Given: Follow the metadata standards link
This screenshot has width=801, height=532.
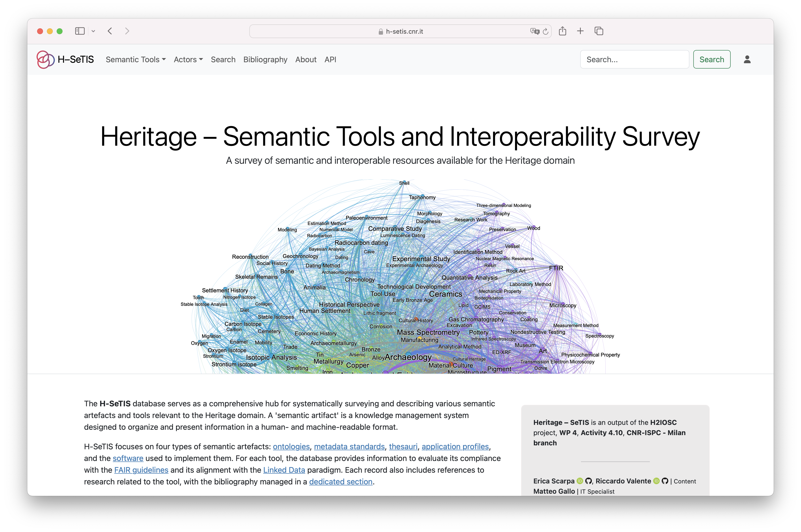Looking at the screenshot, I should [349, 447].
